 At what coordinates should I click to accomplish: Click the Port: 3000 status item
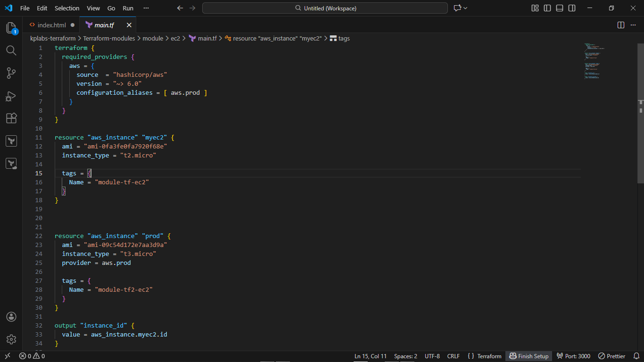pos(573,356)
